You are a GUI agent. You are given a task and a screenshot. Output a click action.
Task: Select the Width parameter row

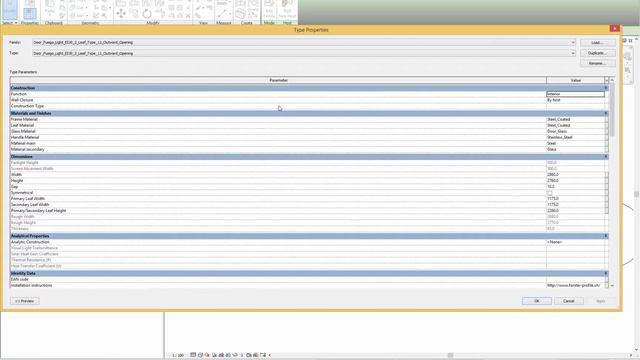pos(309,175)
